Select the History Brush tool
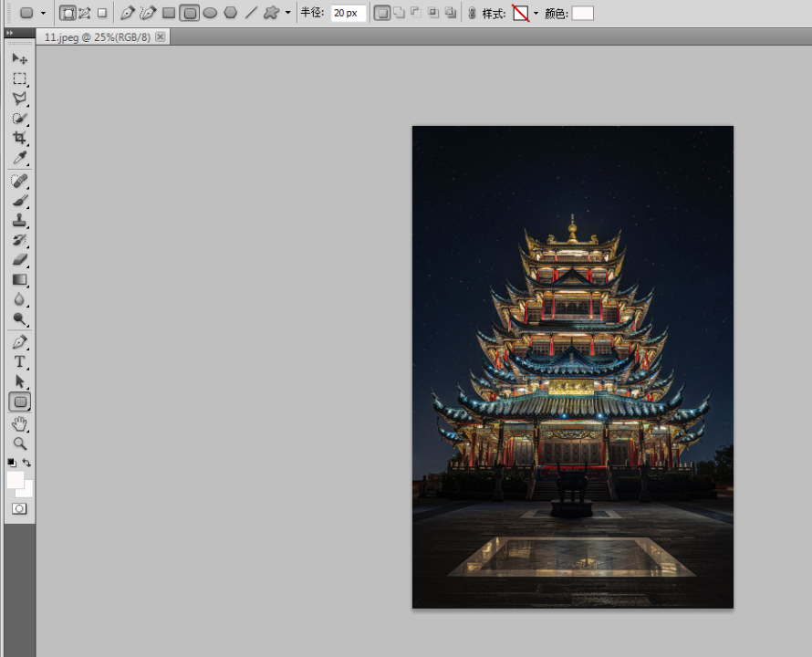Image resolution: width=812 pixels, height=657 pixels. pos(20,240)
